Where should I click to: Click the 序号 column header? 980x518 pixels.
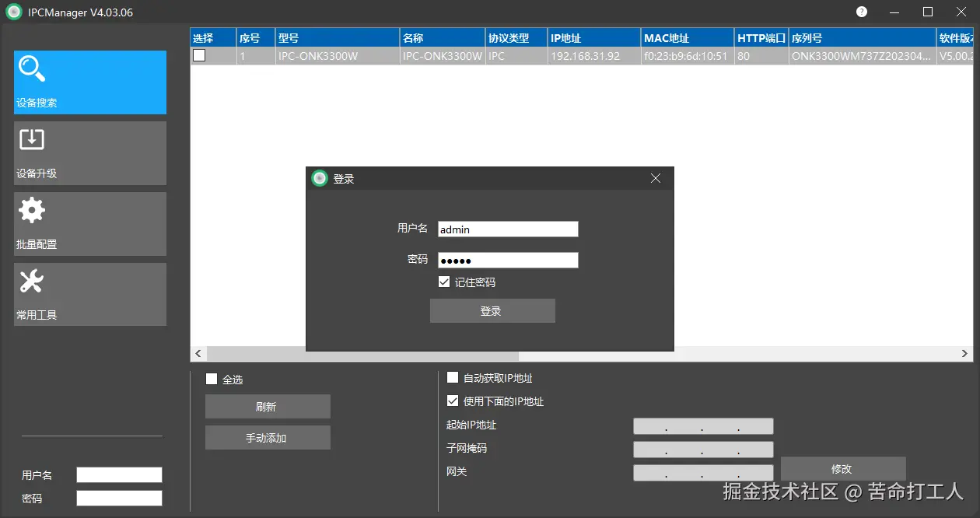point(256,38)
